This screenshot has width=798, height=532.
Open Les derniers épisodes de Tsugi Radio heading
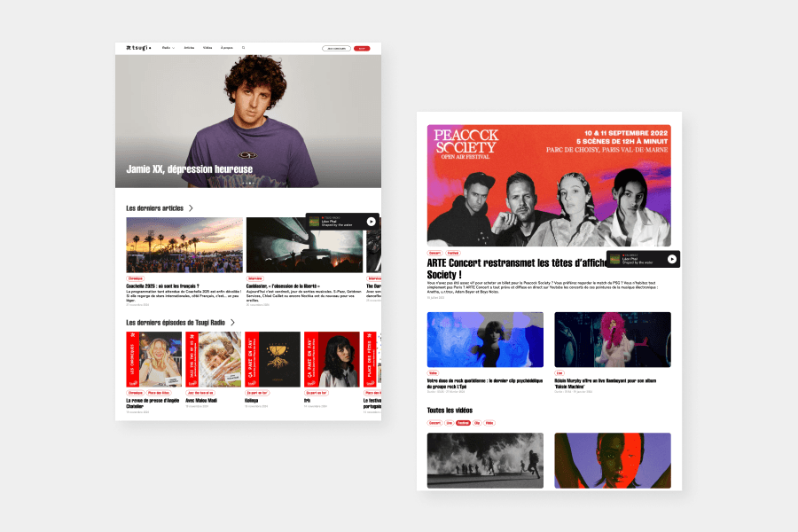pos(176,323)
